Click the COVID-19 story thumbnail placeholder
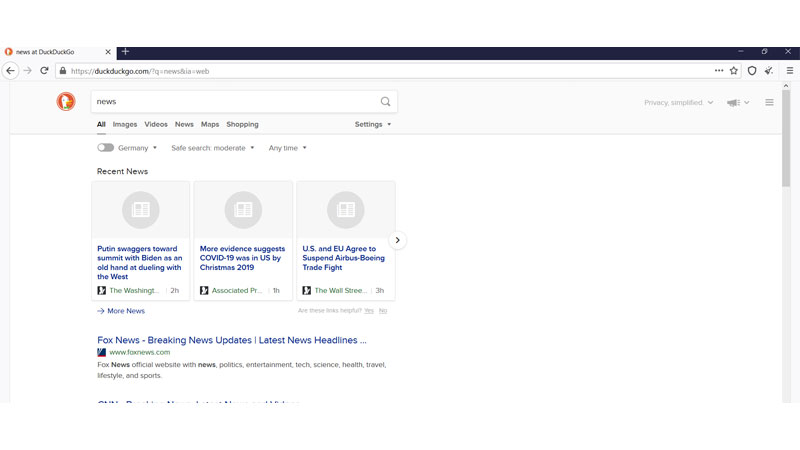Screen dimensions: 800x450 point(243,210)
